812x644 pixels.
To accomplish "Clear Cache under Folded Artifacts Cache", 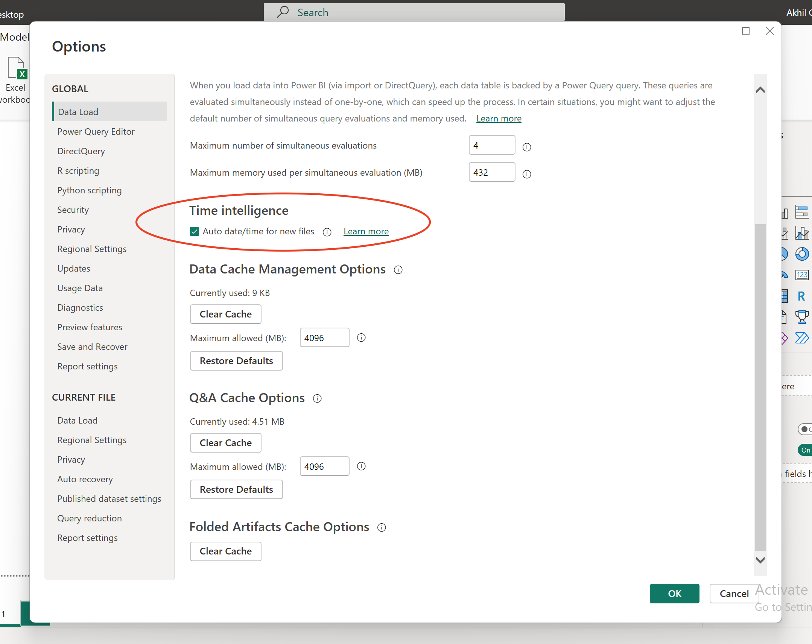I will click(226, 551).
